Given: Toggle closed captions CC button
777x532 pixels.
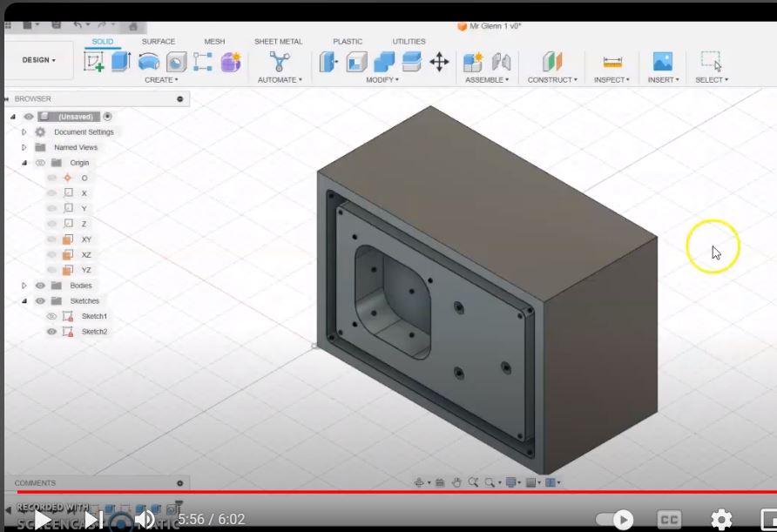Looking at the screenshot, I should [x=669, y=520].
